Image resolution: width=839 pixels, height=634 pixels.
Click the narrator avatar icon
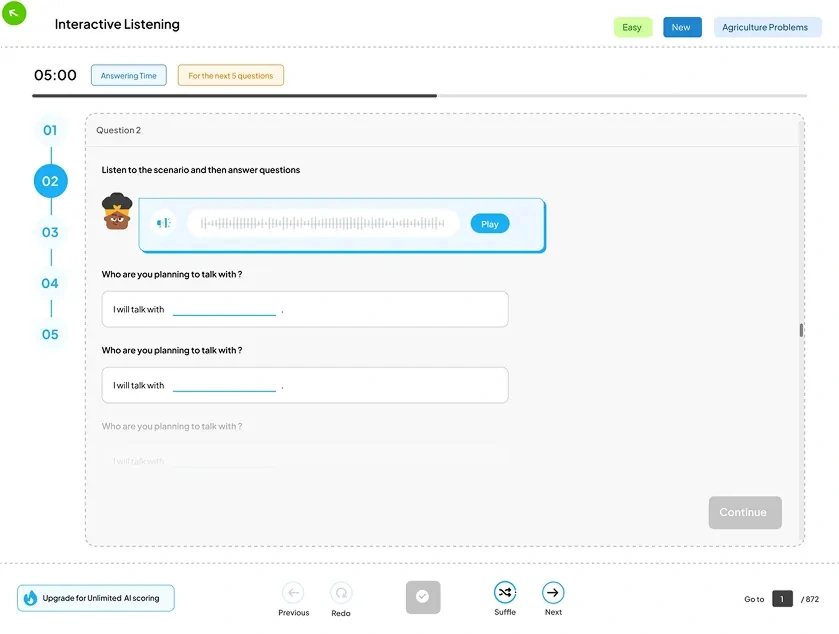[x=117, y=212]
